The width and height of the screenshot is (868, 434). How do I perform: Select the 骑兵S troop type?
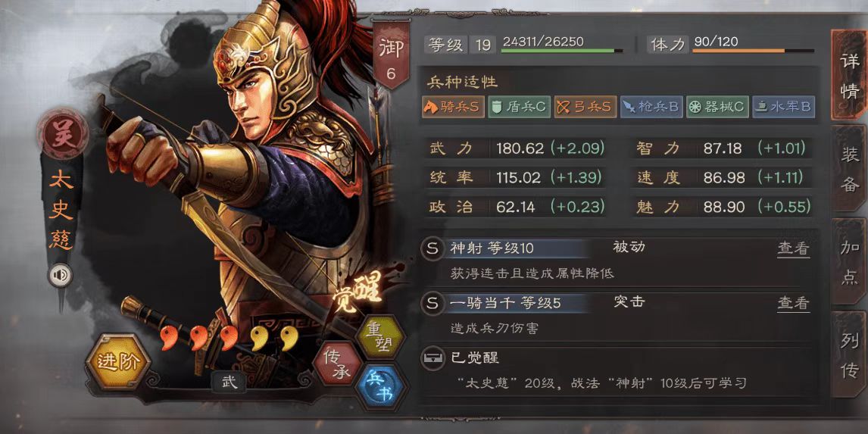pyautogui.click(x=452, y=107)
